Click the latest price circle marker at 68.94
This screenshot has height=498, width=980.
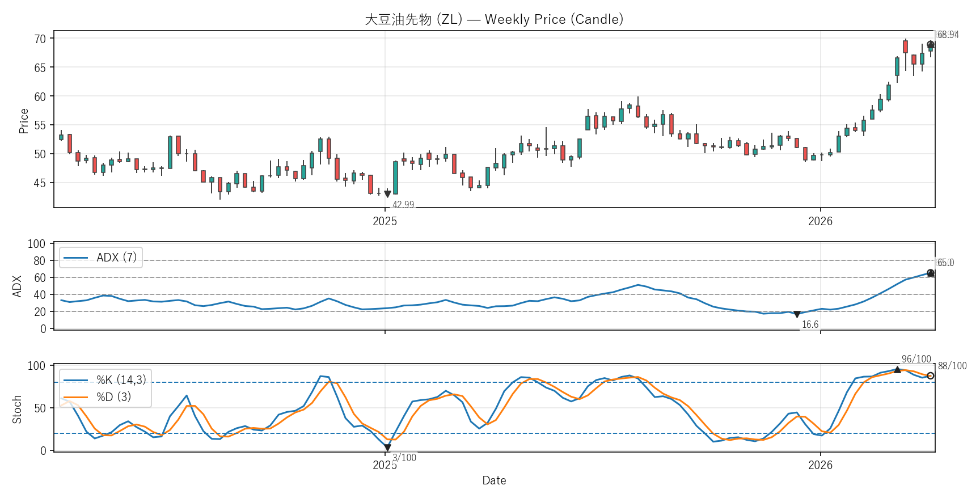[930, 45]
